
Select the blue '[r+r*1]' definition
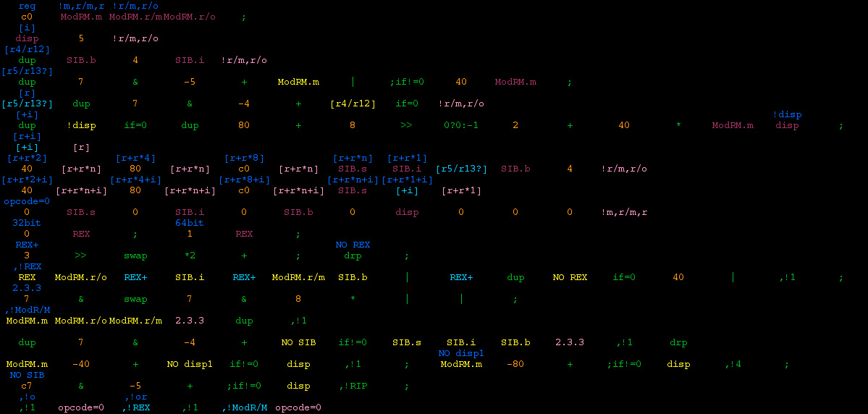coord(407,159)
